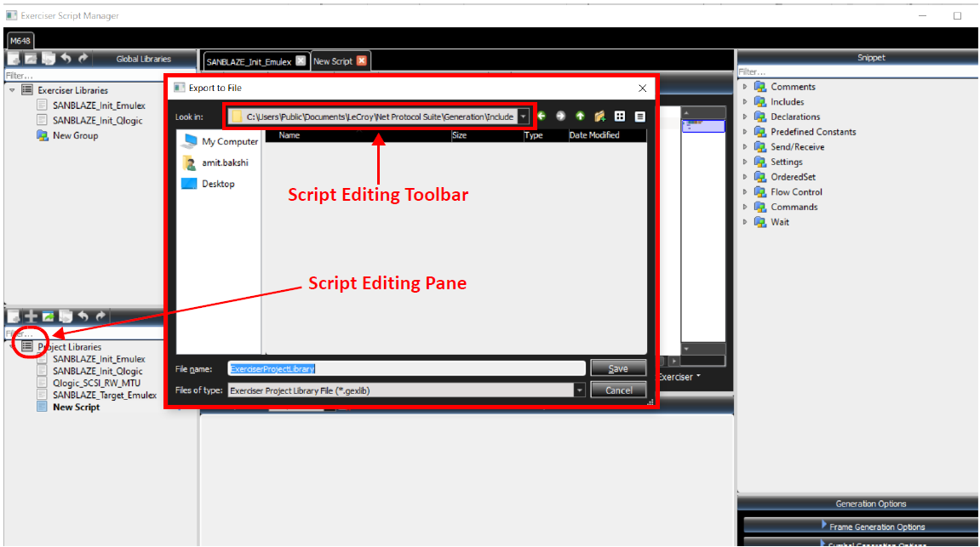Screen dimensions: 980x547
Task: Expand the Commands snippet group
Action: click(x=745, y=207)
